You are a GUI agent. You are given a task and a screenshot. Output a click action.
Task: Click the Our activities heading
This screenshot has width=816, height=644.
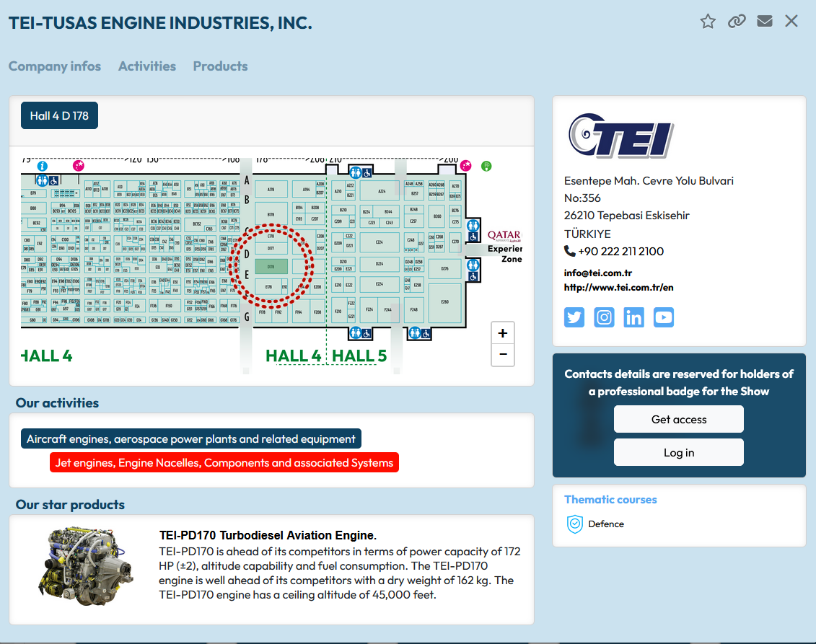tap(57, 403)
